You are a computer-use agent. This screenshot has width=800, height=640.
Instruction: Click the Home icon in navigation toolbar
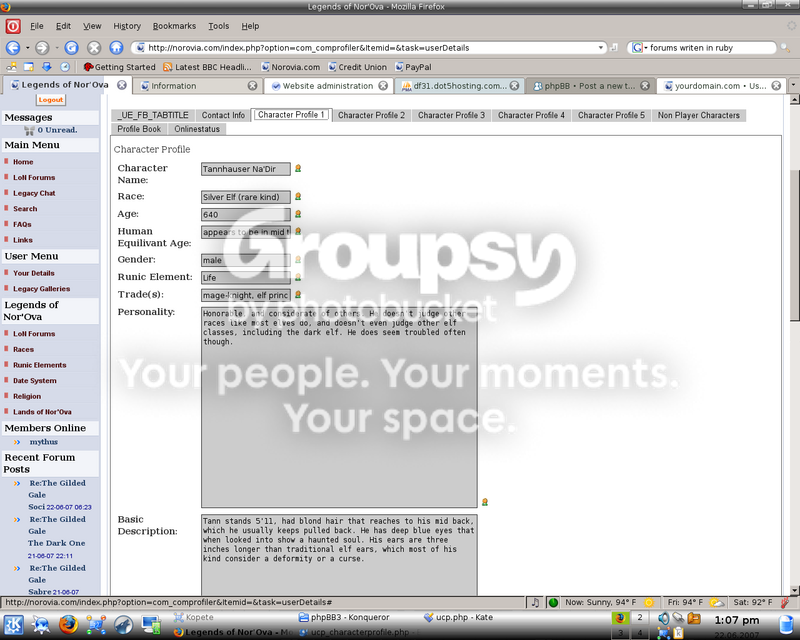tap(116, 48)
